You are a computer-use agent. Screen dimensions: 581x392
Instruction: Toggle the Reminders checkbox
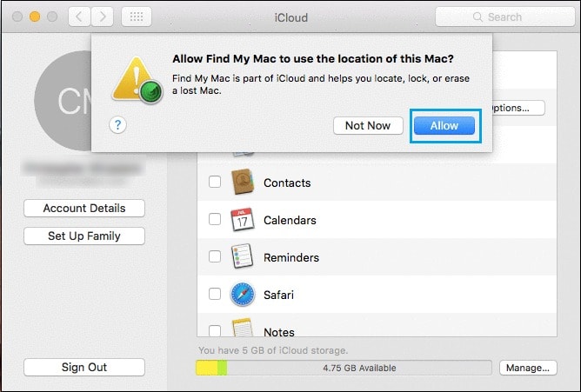[x=215, y=257]
